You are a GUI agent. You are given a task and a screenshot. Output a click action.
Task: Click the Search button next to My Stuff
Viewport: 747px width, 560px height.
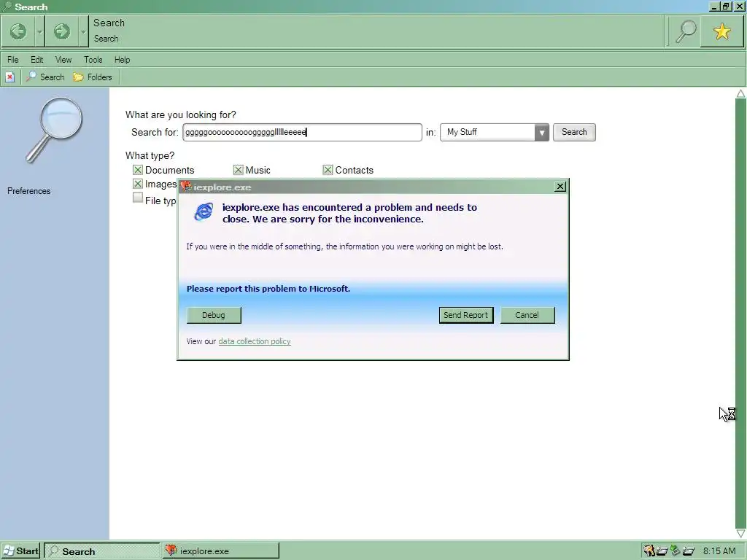[574, 132]
